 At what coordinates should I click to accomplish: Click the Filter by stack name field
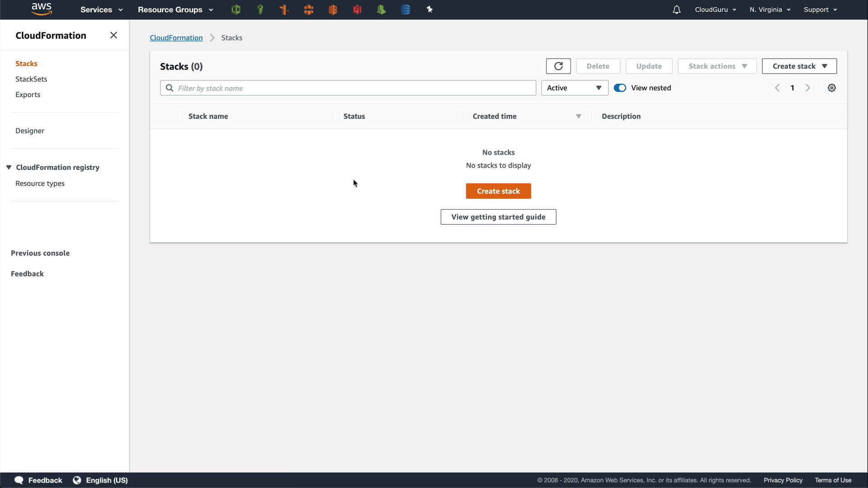coord(353,88)
